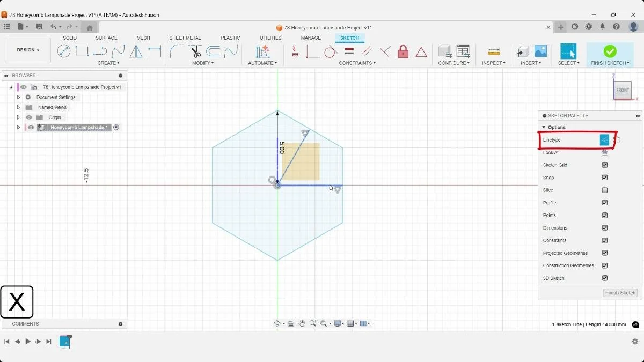Apply the Horizontal/Vertical constraint
Viewport: 644px width, 362px height.
click(295, 51)
